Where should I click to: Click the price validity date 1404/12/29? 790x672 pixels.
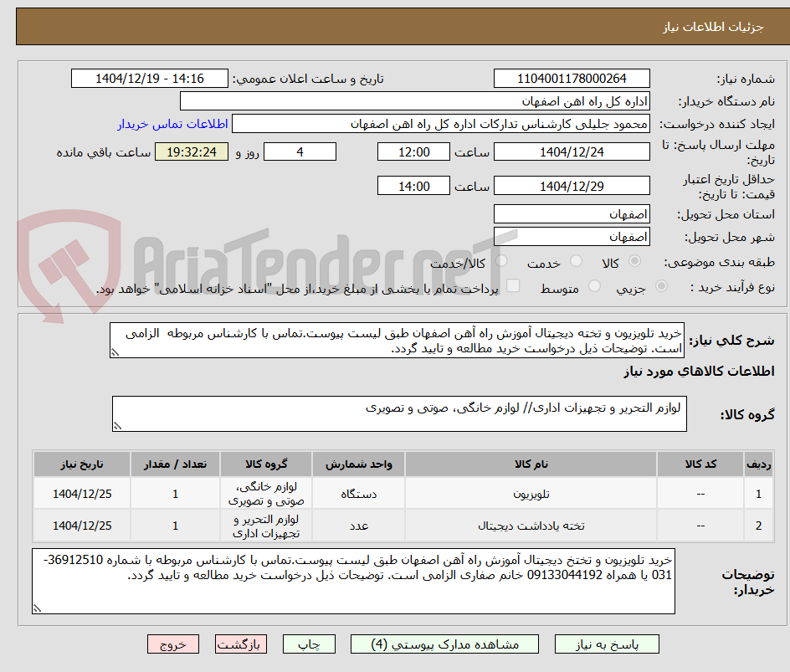pos(572,186)
